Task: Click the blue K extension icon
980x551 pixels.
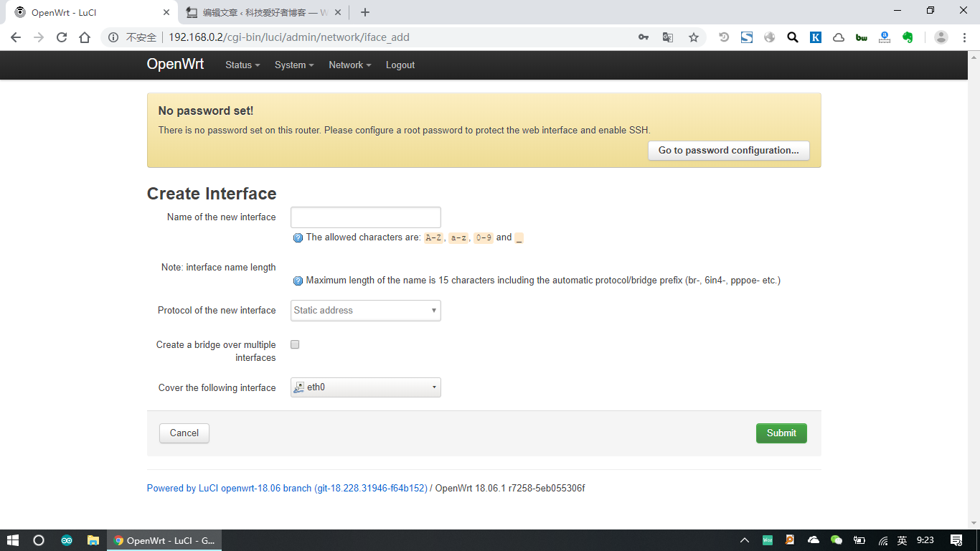Action: (816, 37)
